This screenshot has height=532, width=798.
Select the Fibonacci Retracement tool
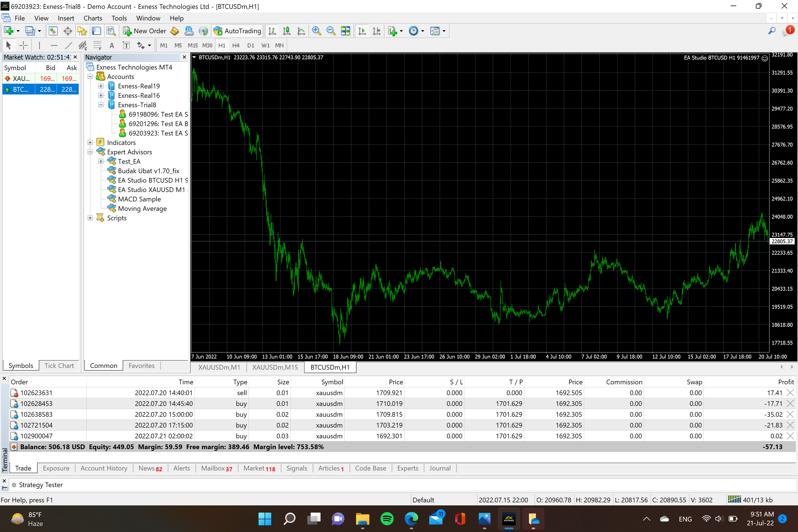tap(97, 45)
